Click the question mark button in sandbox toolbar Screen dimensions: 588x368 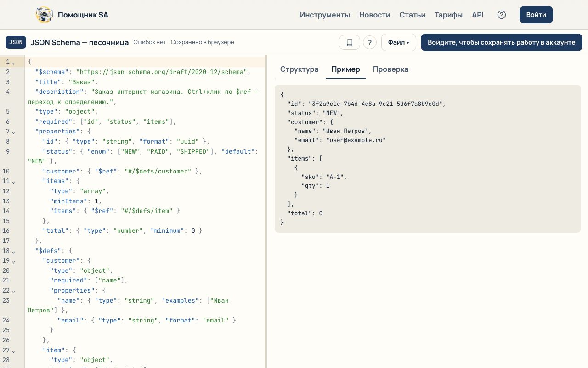coord(370,42)
